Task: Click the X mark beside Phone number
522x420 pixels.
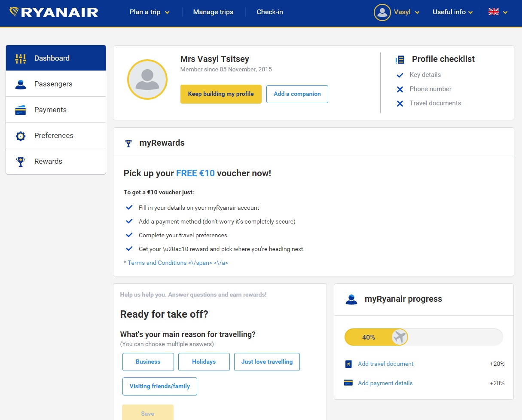Action: coord(400,89)
